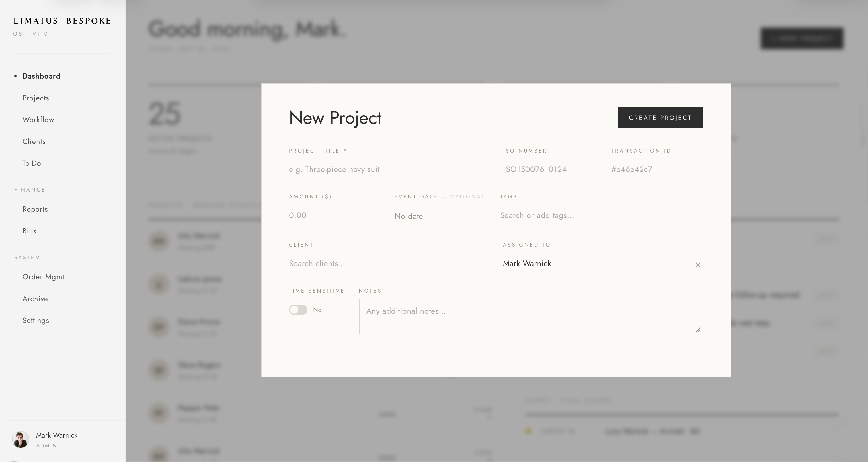Click the Limatus Bespoke logo text
The width and height of the screenshot is (868, 462).
(62, 21)
